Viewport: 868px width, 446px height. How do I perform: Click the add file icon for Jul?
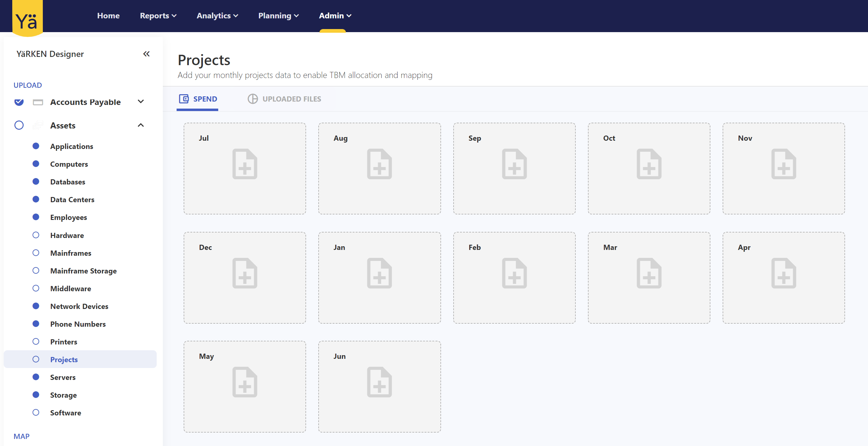click(245, 164)
